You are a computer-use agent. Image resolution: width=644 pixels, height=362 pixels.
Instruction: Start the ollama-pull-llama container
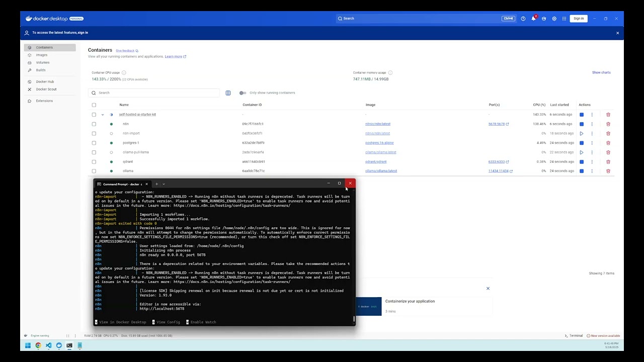click(582, 152)
